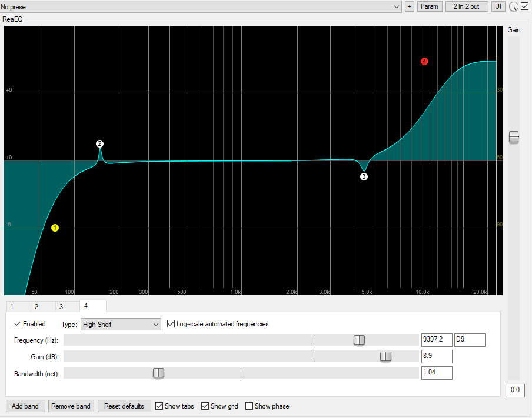This screenshot has height=418, width=532.
Task: Click the master gain value field 0.0
Action: pos(515,390)
